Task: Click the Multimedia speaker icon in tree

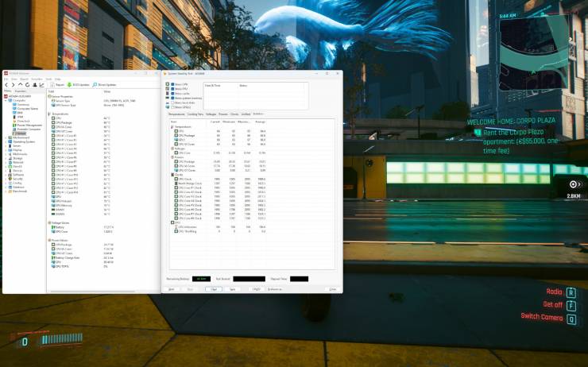Action: (x=10, y=154)
